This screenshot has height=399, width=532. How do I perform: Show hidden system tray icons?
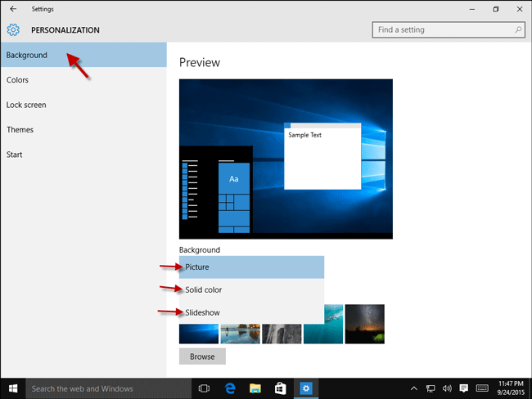click(x=414, y=388)
